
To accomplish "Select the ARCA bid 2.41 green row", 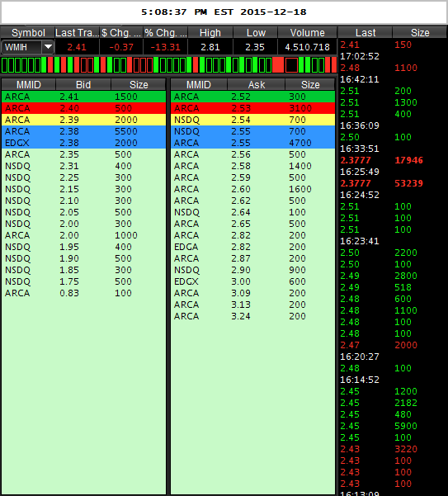I will [x=83, y=97].
